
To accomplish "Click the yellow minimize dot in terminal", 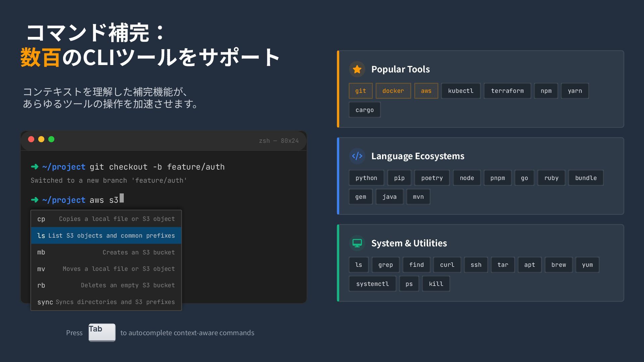I will coord(41,139).
